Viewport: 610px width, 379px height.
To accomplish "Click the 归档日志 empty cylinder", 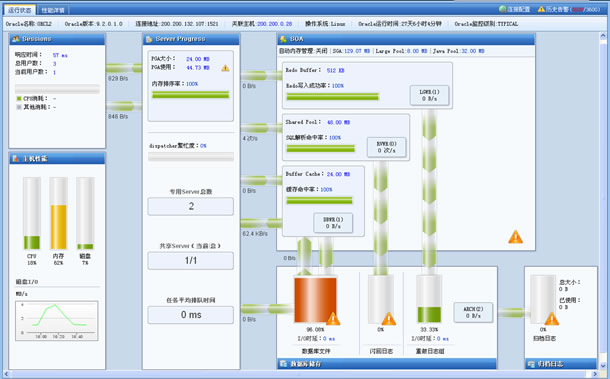I will pos(543,299).
